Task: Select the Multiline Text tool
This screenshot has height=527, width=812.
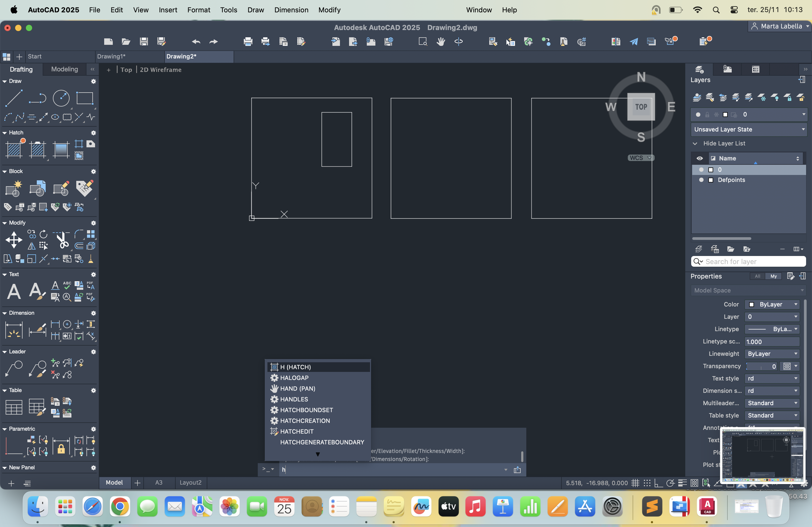Action: (x=14, y=292)
